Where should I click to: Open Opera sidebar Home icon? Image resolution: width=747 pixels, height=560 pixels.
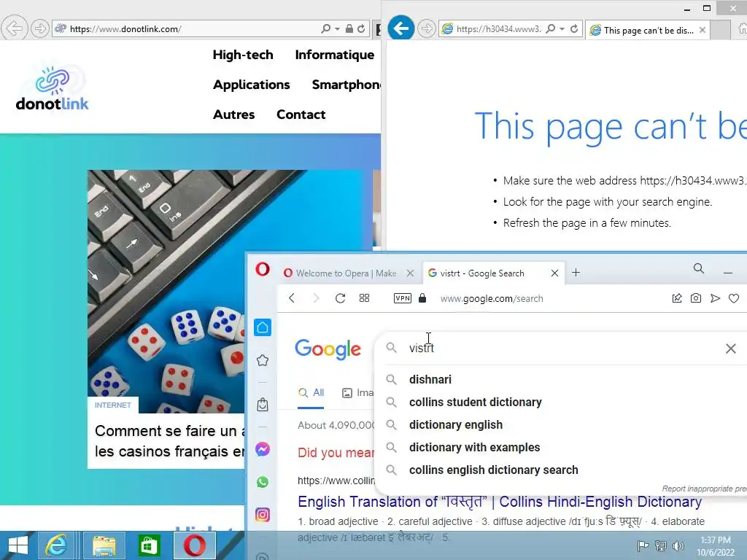[x=263, y=327]
